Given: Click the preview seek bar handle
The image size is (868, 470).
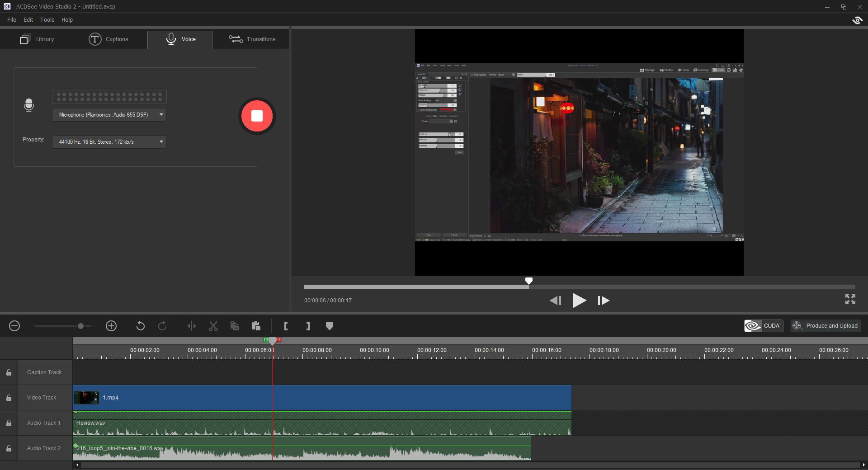Looking at the screenshot, I should pos(528,281).
